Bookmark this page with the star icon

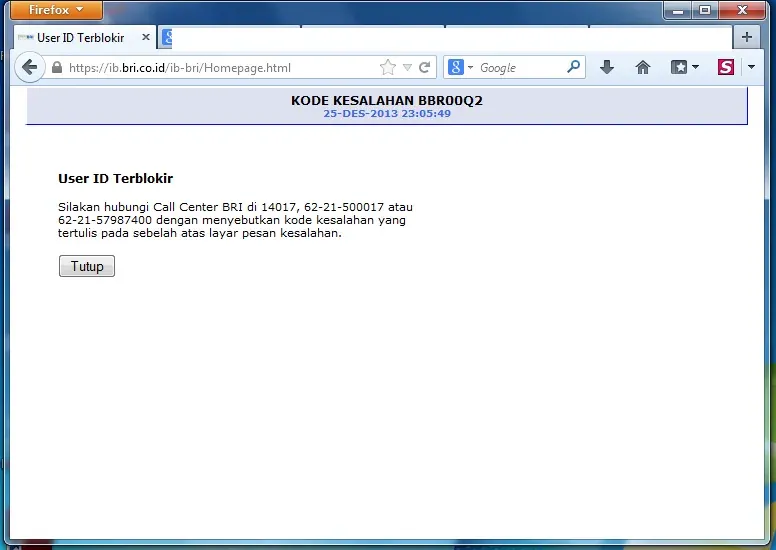tap(388, 67)
